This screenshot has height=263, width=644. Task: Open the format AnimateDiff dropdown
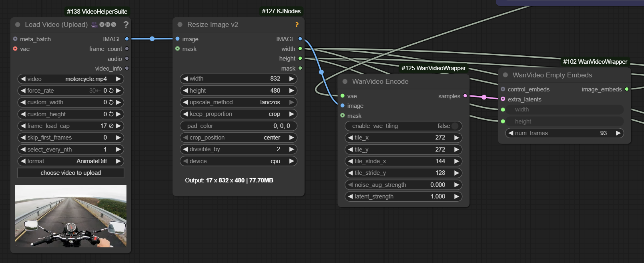pyautogui.click(x=71, y=161)
